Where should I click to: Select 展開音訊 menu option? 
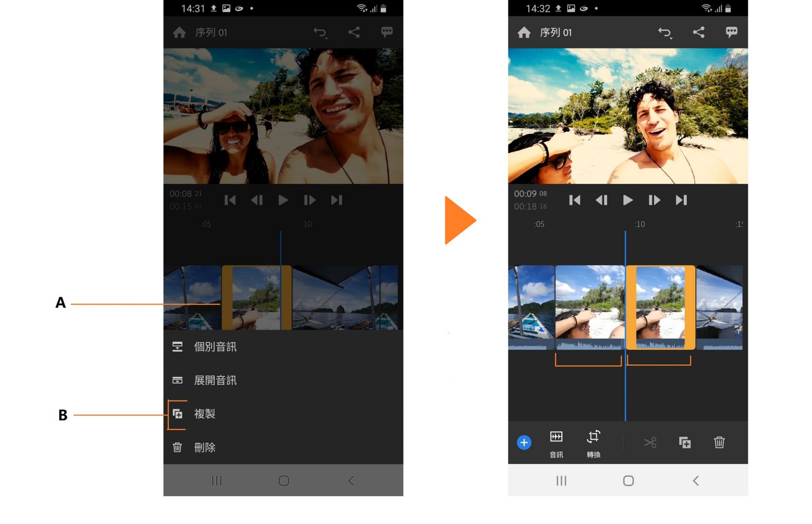tap(215, 380)
